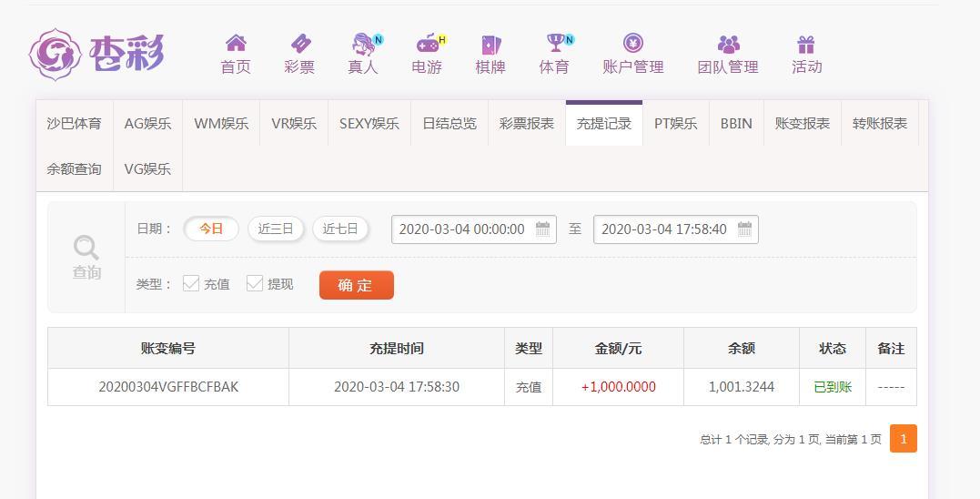Open the start date calendar icon
Viewport: 980px width, 499px height.
point(542,229)
